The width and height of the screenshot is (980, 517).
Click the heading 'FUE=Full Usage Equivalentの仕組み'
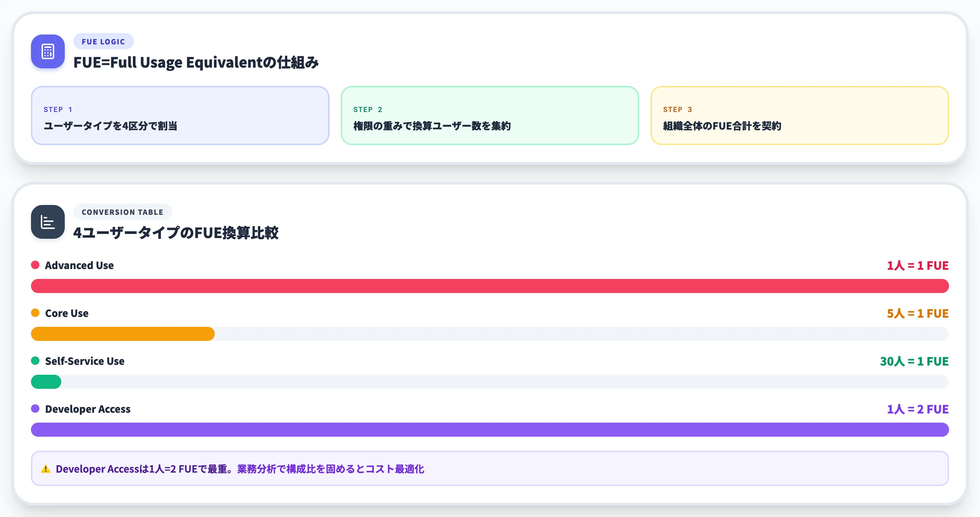[x=196, y=62]
